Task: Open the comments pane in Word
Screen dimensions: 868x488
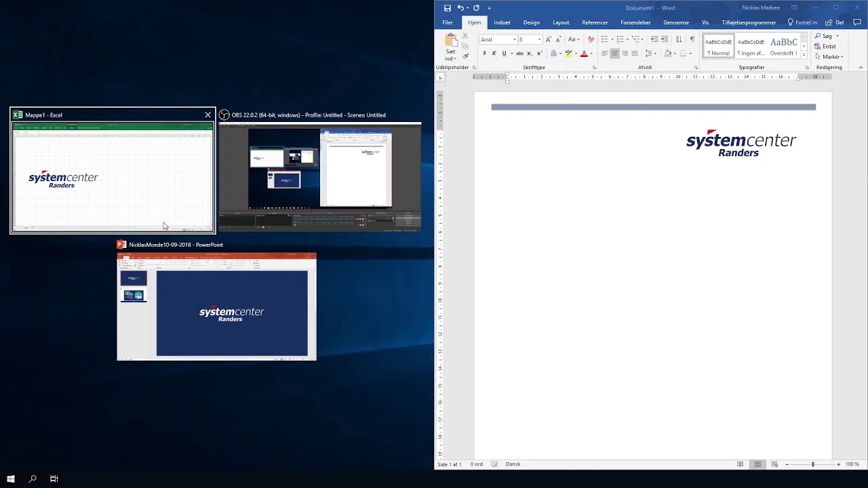Action: pos(857,22)
